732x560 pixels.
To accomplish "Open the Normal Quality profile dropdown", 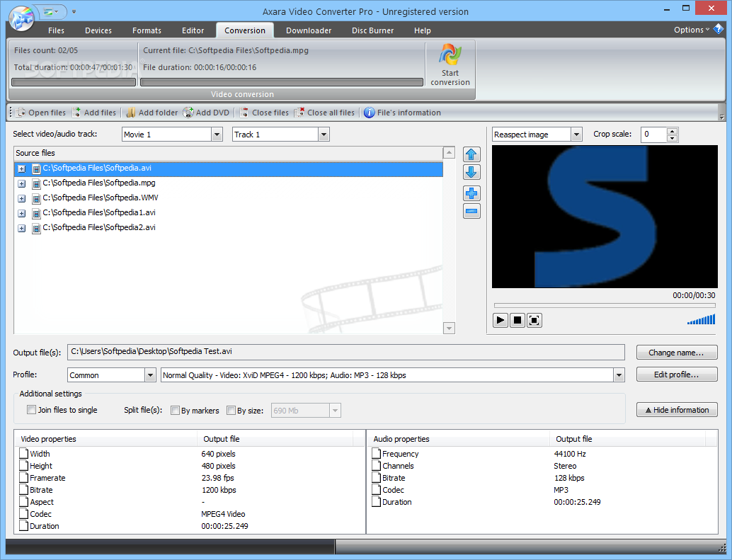I will click(x=619, y=375).
